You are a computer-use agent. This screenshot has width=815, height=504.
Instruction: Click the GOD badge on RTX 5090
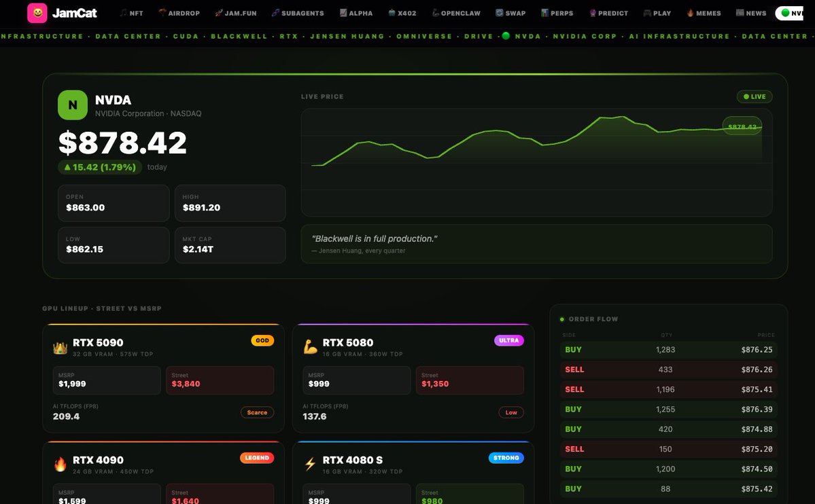[x=262, y=340]
